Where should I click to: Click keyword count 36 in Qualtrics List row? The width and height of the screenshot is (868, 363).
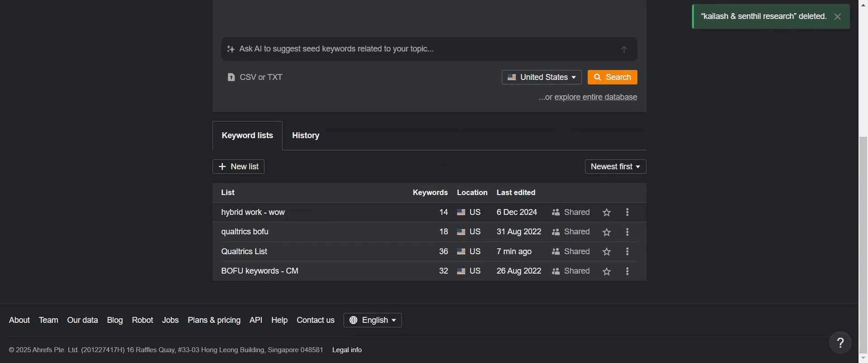click(x=443, y=251)
